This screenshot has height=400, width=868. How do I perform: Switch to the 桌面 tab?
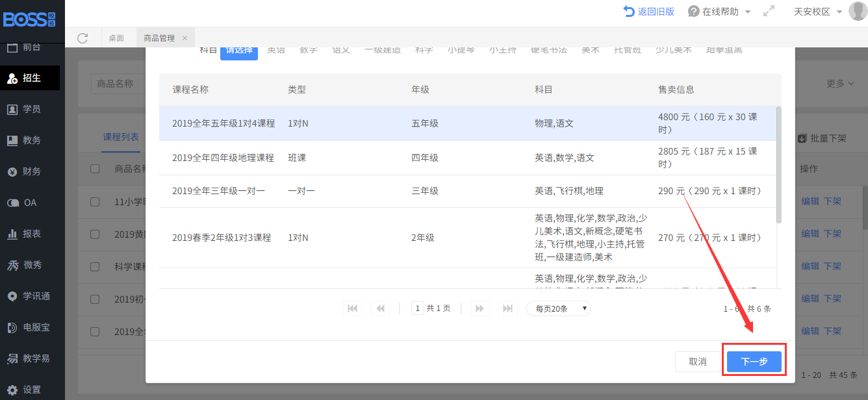116,38
